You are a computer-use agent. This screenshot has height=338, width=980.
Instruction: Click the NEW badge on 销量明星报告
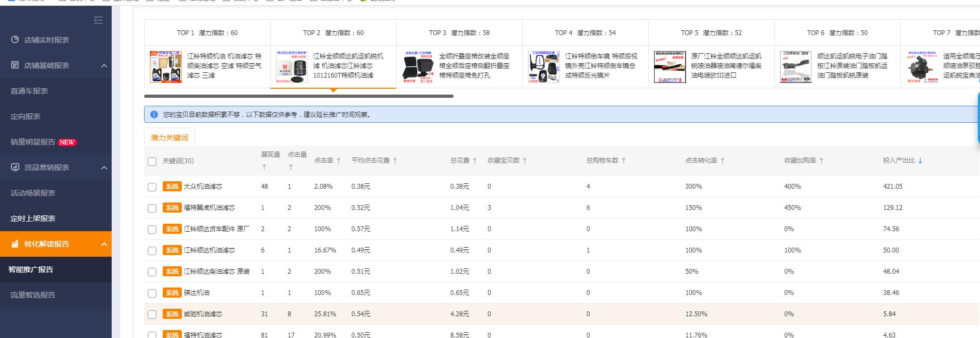point(67,142)
